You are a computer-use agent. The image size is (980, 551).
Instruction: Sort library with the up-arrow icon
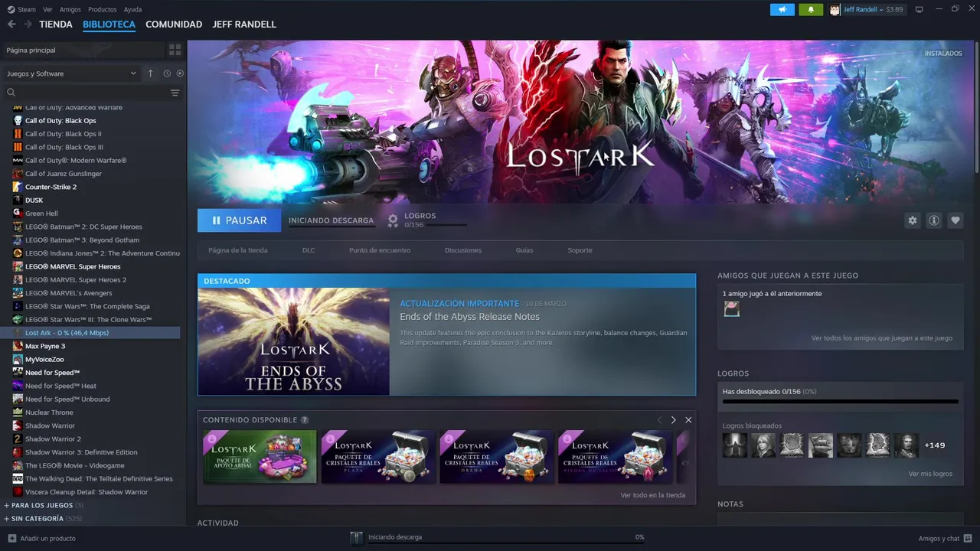click(x=150, y=73)
